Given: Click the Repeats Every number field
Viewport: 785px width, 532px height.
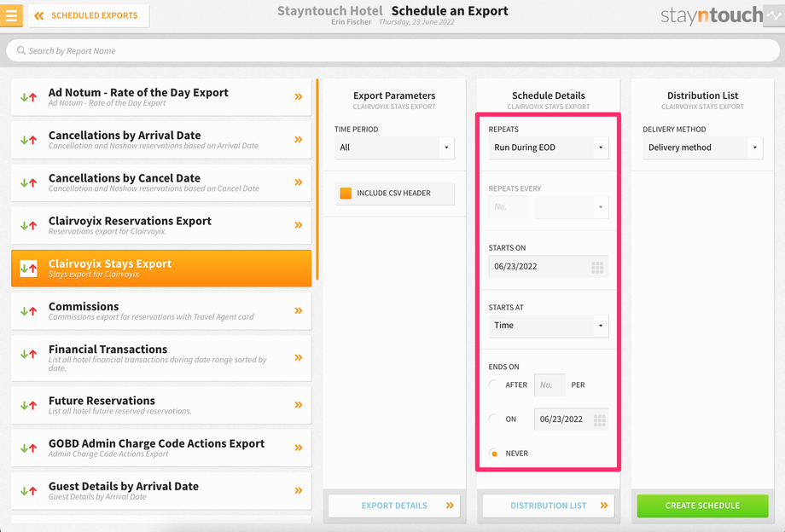Looking at the screenshot, I should click(x=509, y=206).
